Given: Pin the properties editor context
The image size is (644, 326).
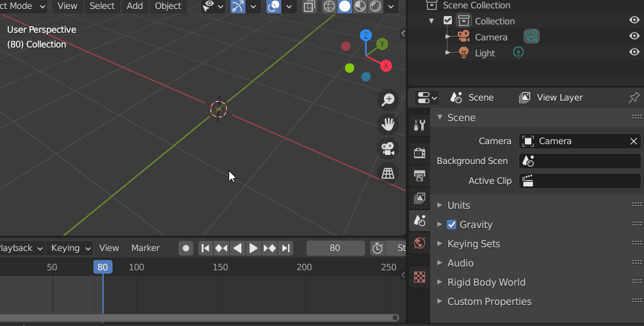Looking at the screenshot, I should click(634, 97).
